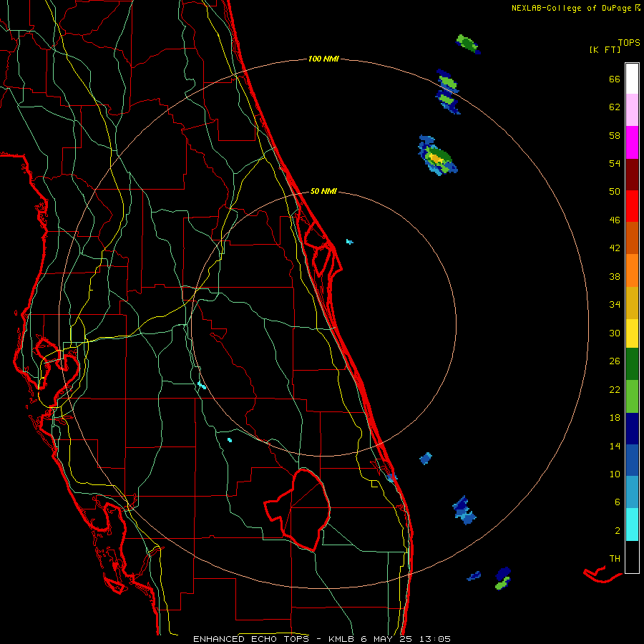Click the 2 scale label
644x644 pixels.
(618, 531)
